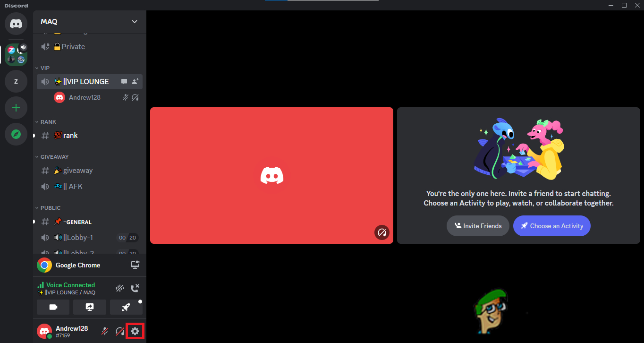Click the Lobby-1 user count 00/20 badge
Viewport: 644px width, 343px height.
pos(127,238)
